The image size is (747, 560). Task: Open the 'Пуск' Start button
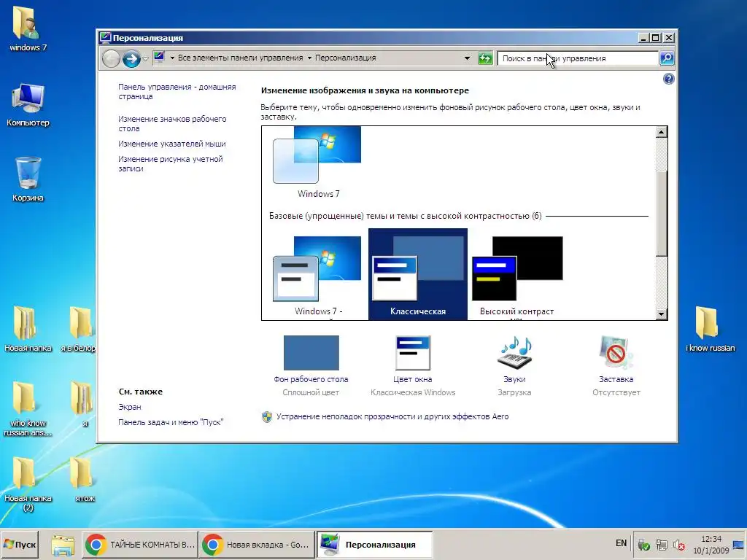click(20, 544)
